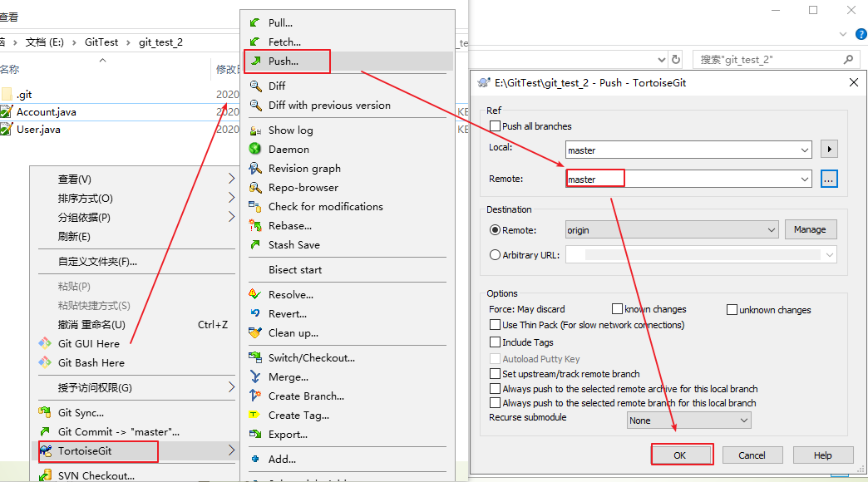
Task: Click the Manage remotes button
Action: pos(810,229)
